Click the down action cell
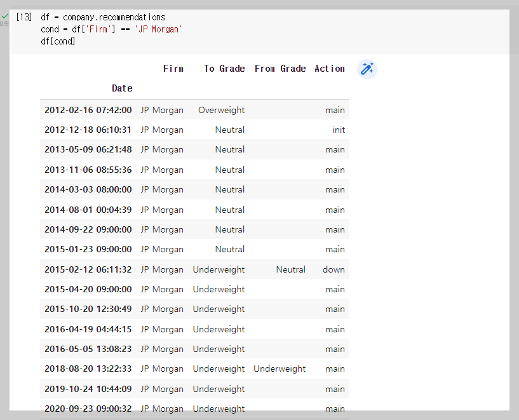519x420 pixels. coord(334,270)
